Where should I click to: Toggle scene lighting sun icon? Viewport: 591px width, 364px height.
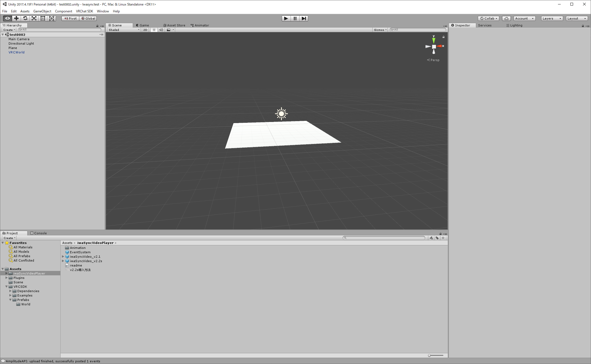pos(154,30)
